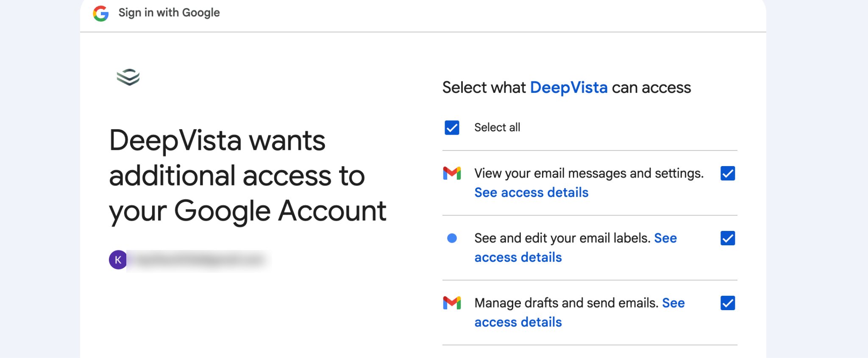This screenshot has width=868, height=358.
Task: Uncheck See and edit your email labels
Action: (728, 238)
